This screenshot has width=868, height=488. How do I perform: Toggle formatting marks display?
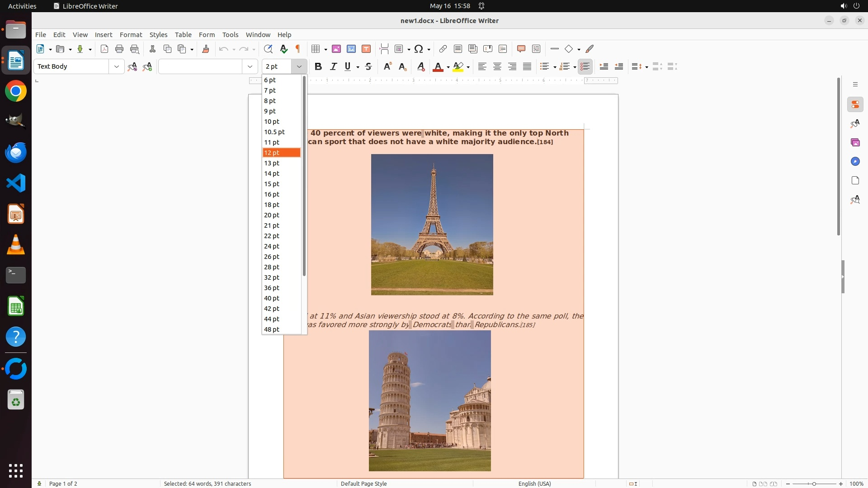click(x=298, y=49)
